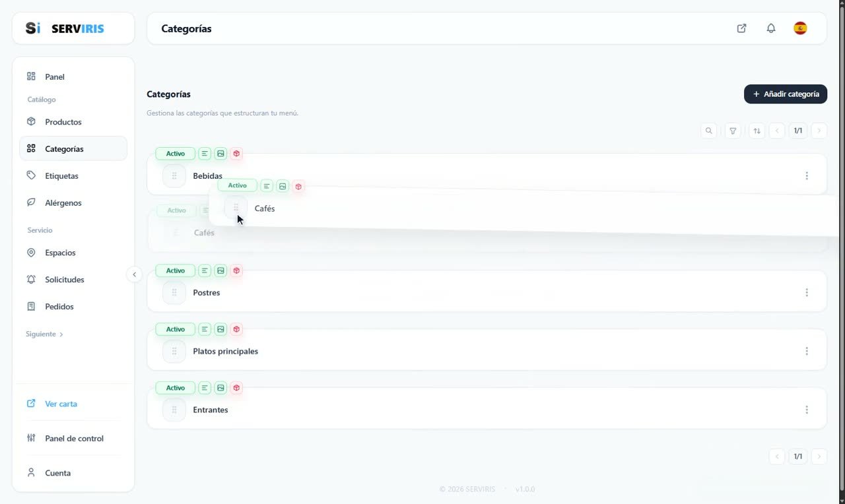The image size is (845, 504).
Task: Click red products icon on dragged Cafés card
Action: (298, 187)
